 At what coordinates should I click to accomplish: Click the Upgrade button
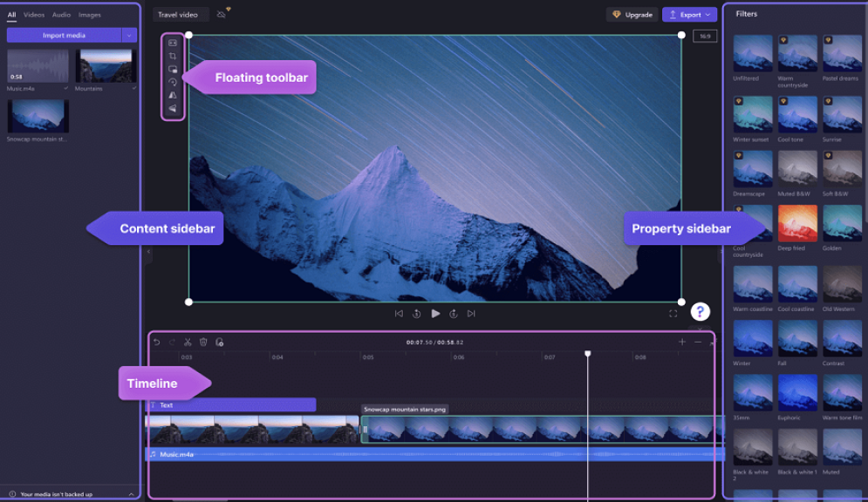[x=632, y=14]
